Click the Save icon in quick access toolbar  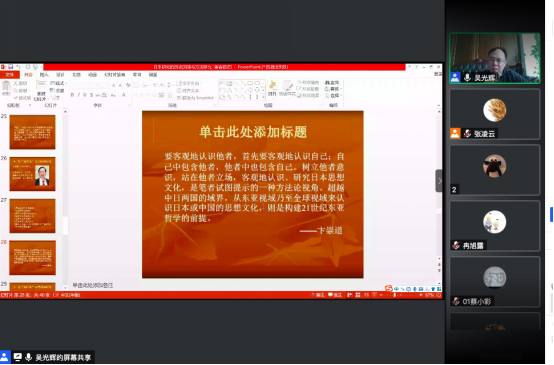[11, 67]
